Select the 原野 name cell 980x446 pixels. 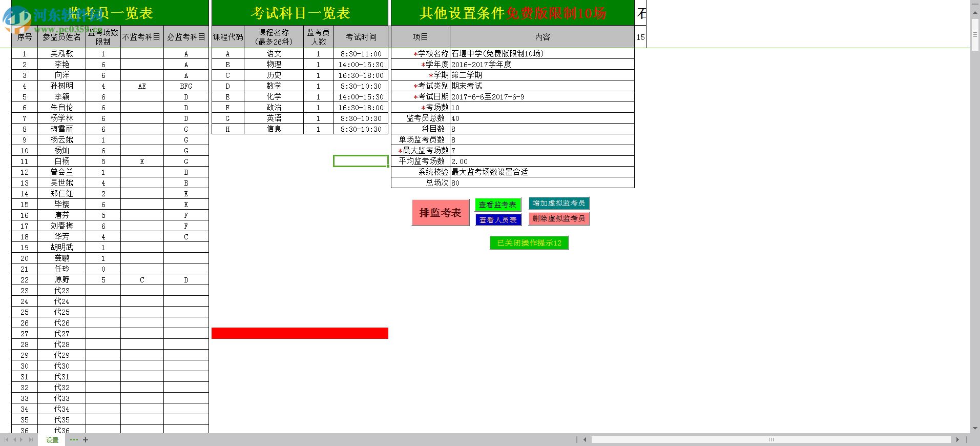[x=61, y=279]
